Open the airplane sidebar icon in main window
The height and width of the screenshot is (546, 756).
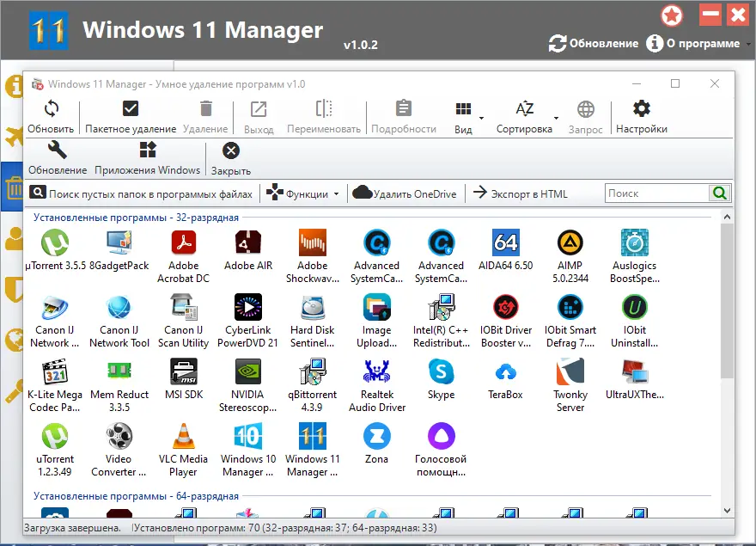(14, 137)
